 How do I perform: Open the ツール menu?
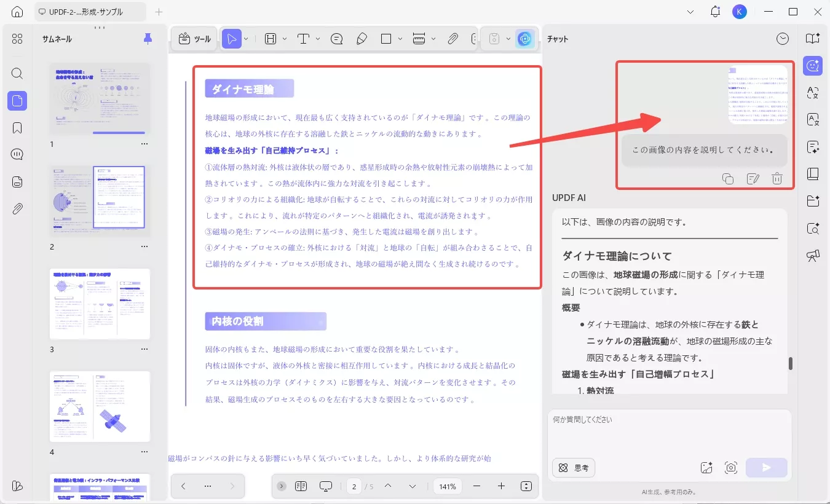(194, 38)
